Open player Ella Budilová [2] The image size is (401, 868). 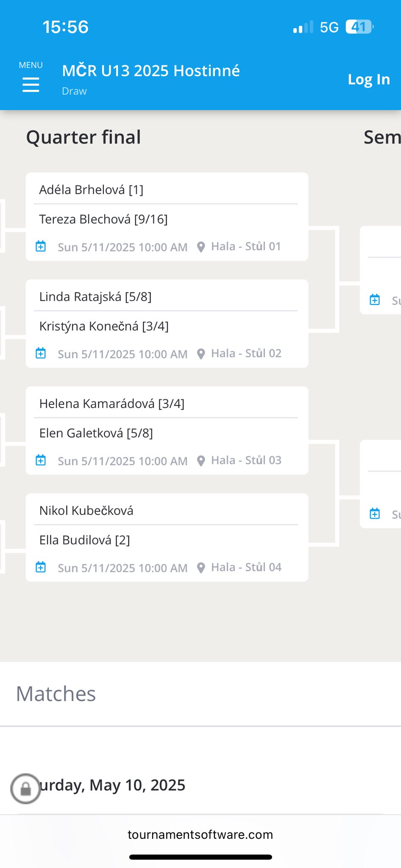pyautogui.click(x=85, y=540)
